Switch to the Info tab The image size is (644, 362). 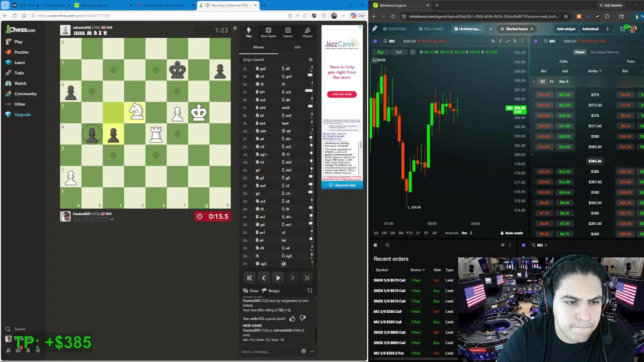297,47
